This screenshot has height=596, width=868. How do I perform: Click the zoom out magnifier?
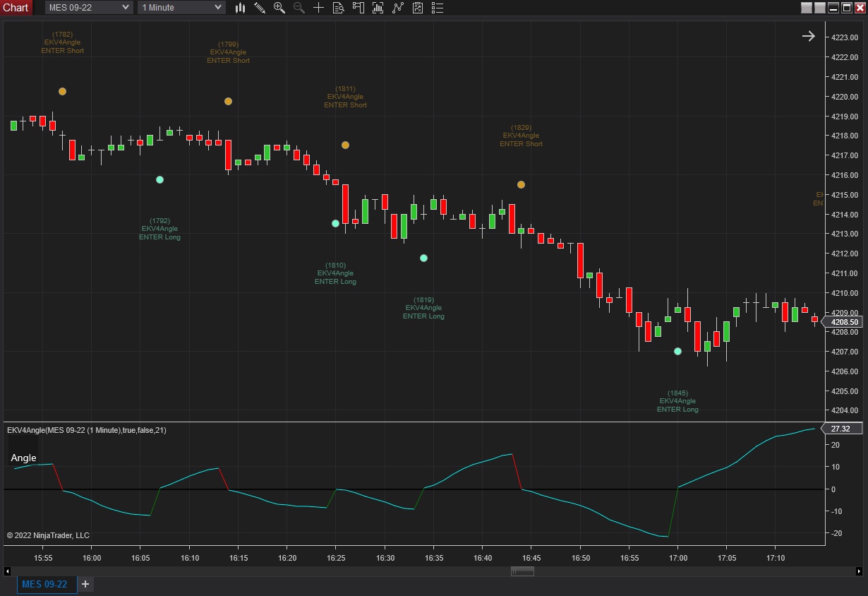299,8
